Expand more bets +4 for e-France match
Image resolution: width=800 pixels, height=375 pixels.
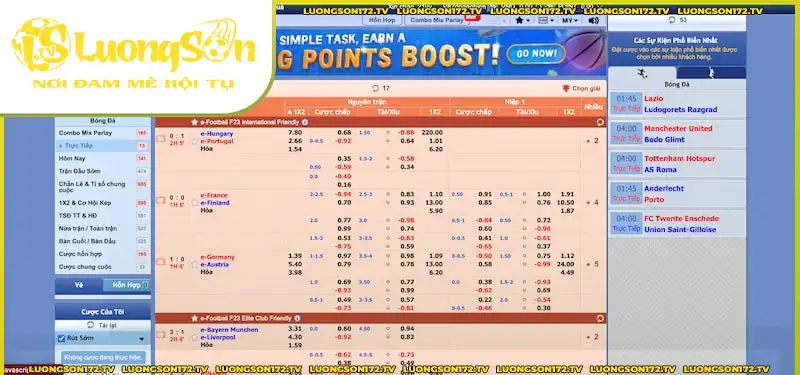click(x=592, y=203)
